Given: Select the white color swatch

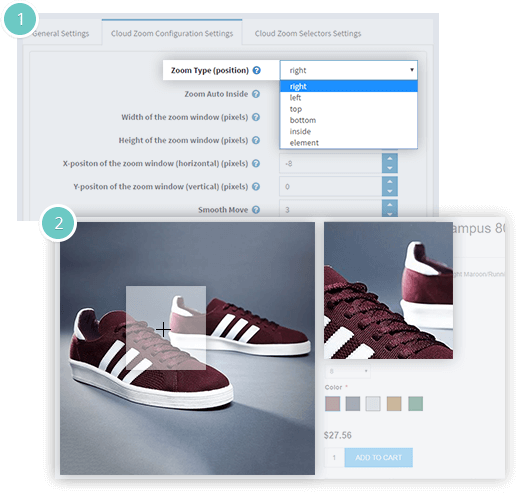Looking at the screenshot, I should [x=373, y=404].
